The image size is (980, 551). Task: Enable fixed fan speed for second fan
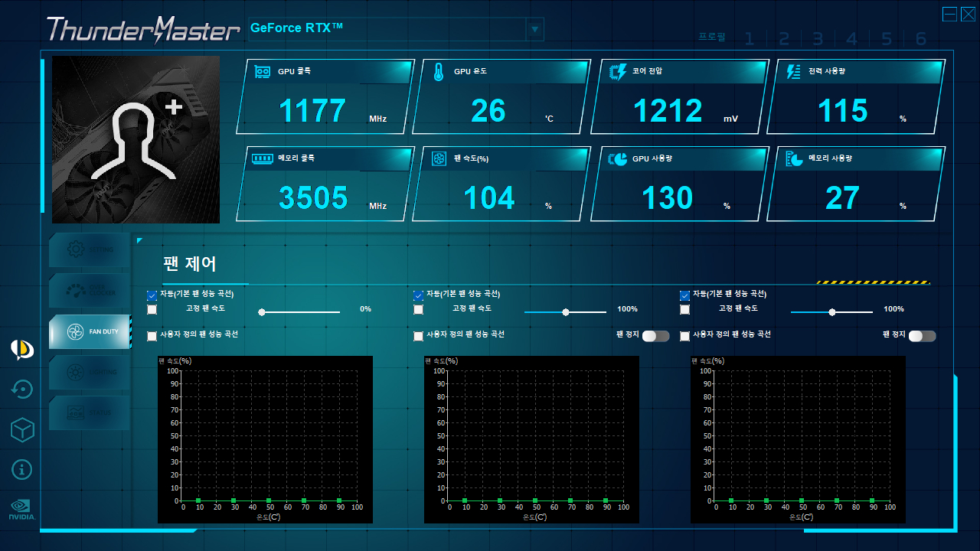(418, 310)
